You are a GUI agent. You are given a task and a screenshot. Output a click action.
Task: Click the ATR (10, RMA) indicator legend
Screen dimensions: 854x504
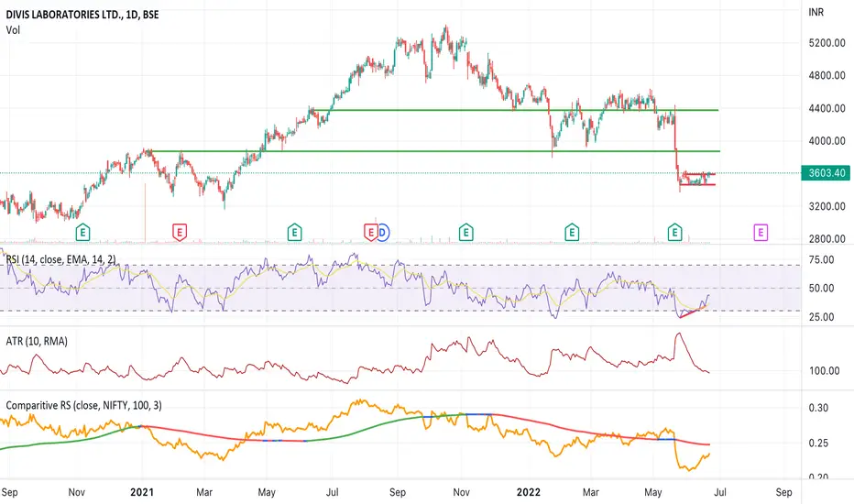coord(37,341)
